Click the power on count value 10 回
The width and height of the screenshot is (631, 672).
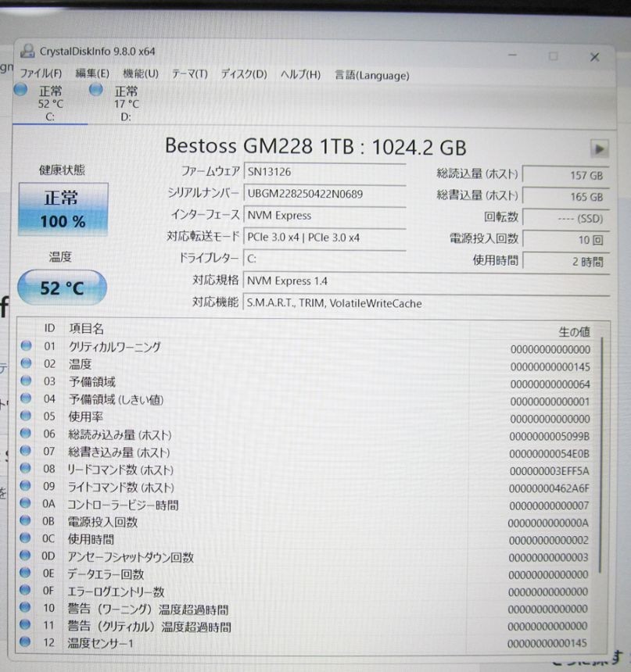click(x=566, y=240)
